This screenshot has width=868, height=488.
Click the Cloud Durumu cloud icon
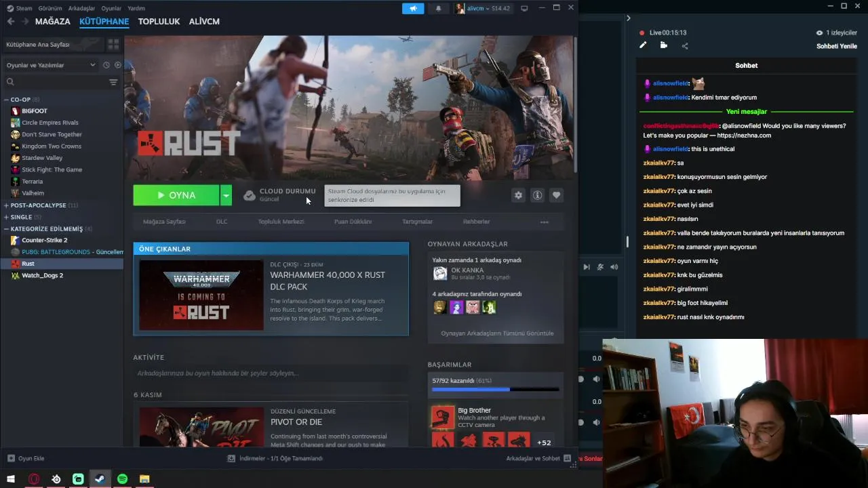[250, 195]
